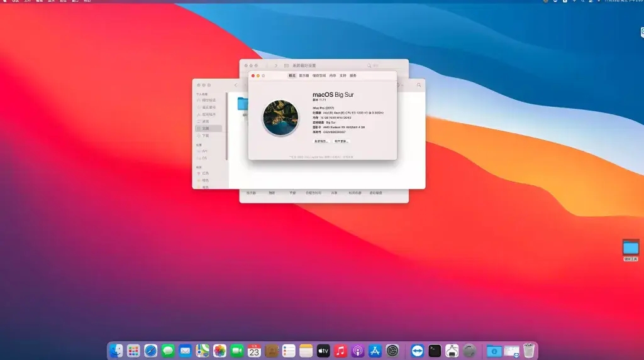644x360 pixels.
Task: Open Messages app in the Dock
Action: point(168,351)
